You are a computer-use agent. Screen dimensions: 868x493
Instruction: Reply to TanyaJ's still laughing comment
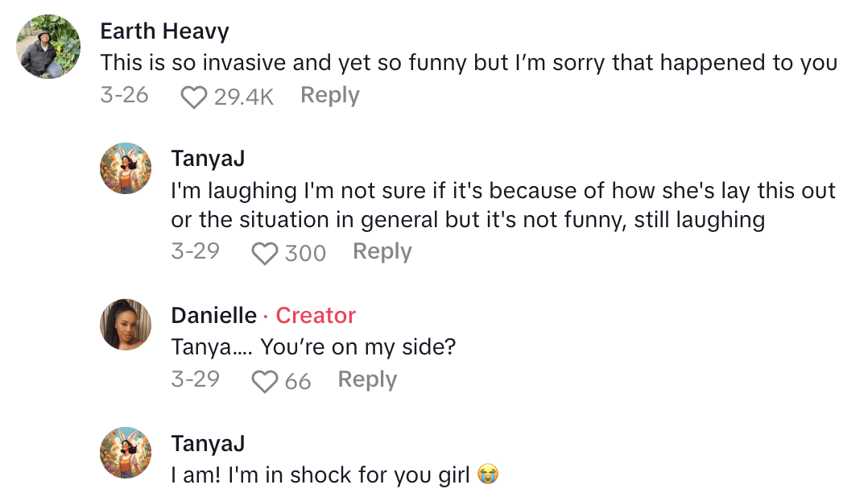pos(382,252)
